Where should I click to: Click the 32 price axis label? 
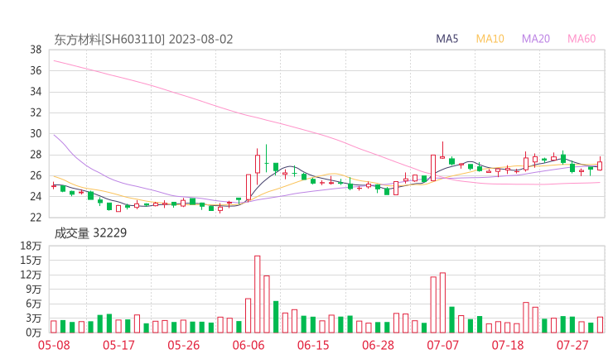click(36, 113)
